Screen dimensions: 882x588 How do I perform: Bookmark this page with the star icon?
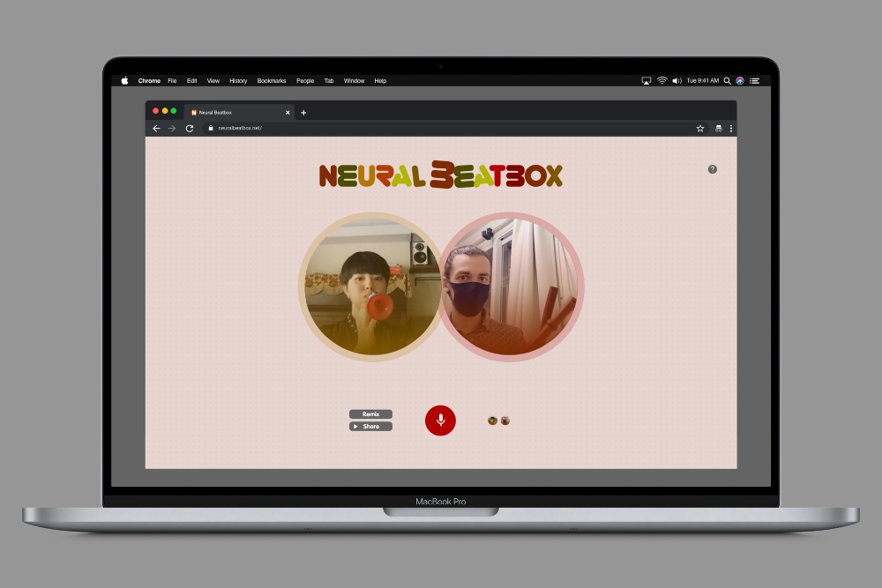[x=700, y=129]
